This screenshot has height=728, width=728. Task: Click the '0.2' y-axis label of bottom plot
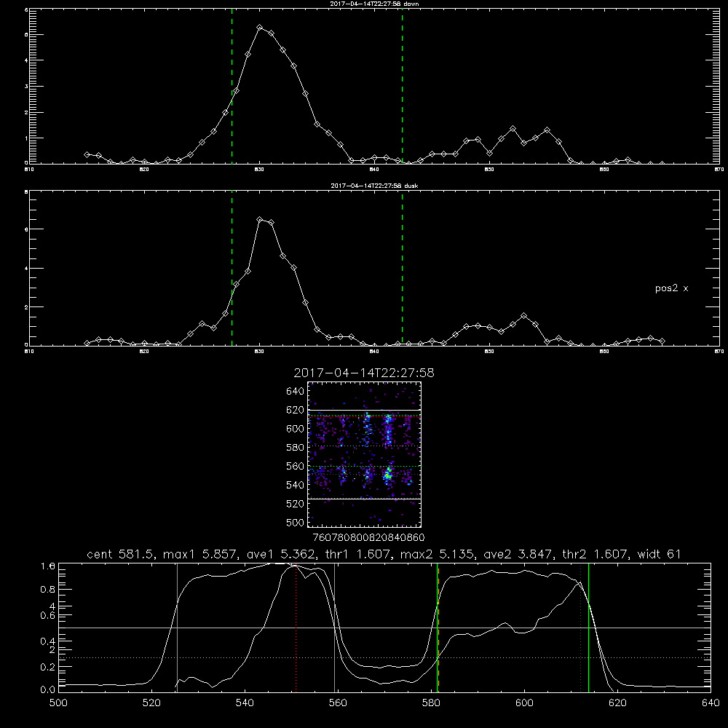(48, 667)
